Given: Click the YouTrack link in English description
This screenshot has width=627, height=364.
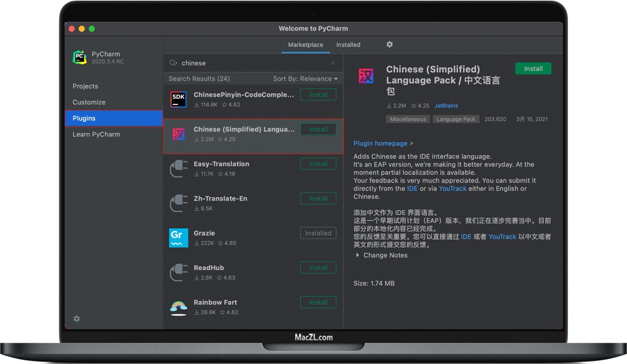Looking at the screenshot, I should click(x=452, y=189).
